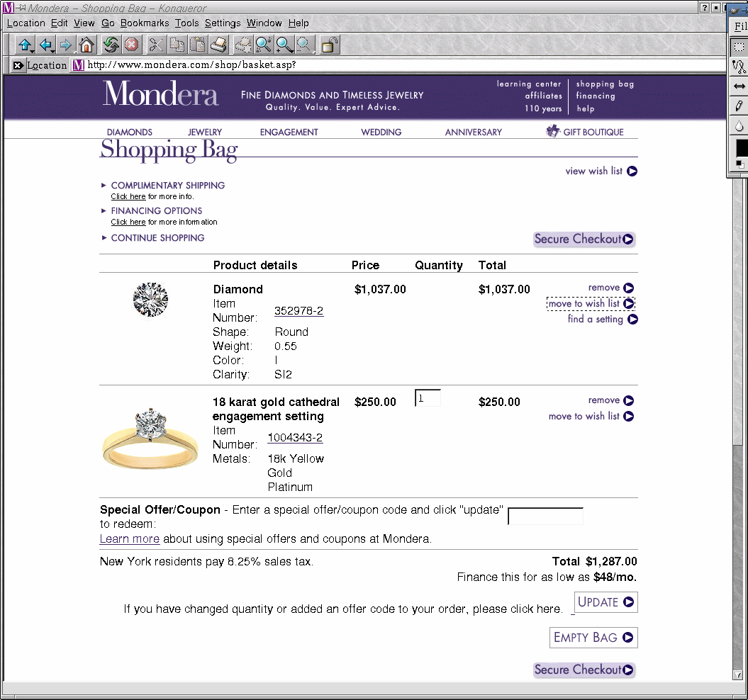Image resolution: width=748 pixels, height=700 pixels.
Task: Stop loading with the red X icon
Action: [132, 45]
